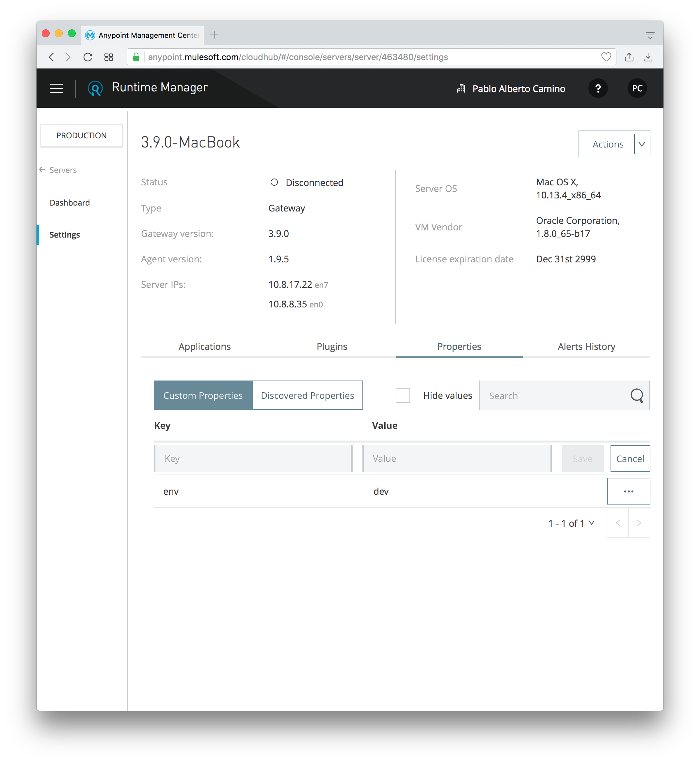The width and height of the screenshot is (700, 763).
Task: Reload the page with browser refresh icon
Action: tap(88, 57)
